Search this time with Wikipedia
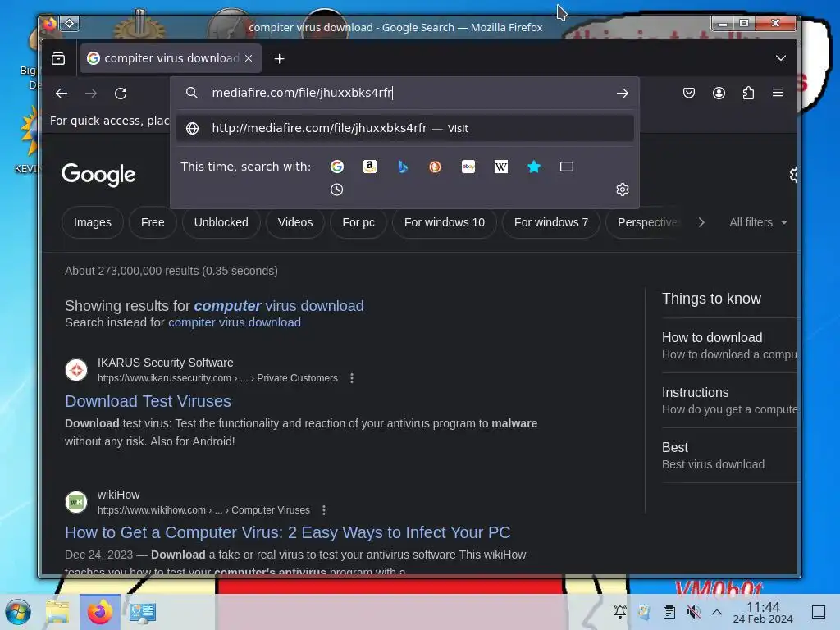 [501, 167]
